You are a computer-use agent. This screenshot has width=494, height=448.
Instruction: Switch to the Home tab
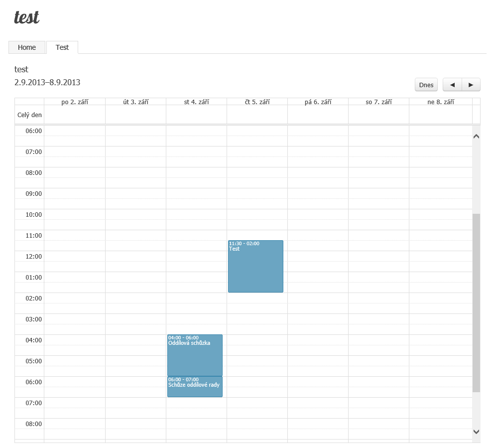tap(27, 47)
